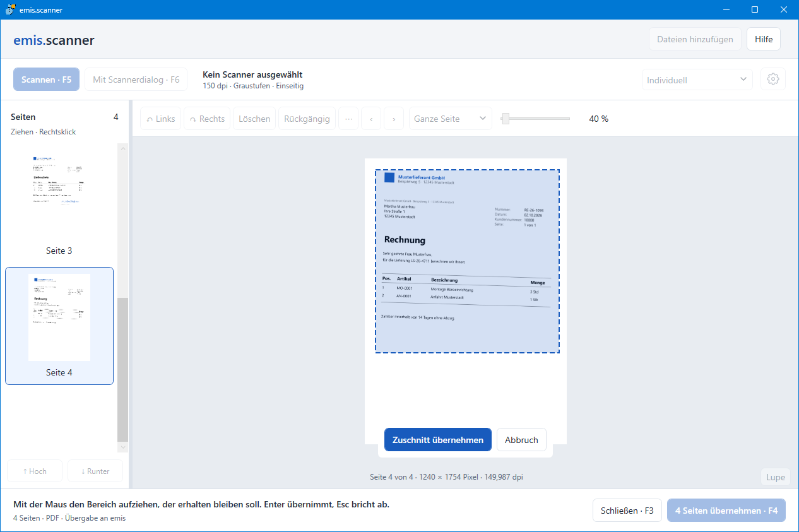Cancel cropping with Abbruch button

tap(521, 440)
